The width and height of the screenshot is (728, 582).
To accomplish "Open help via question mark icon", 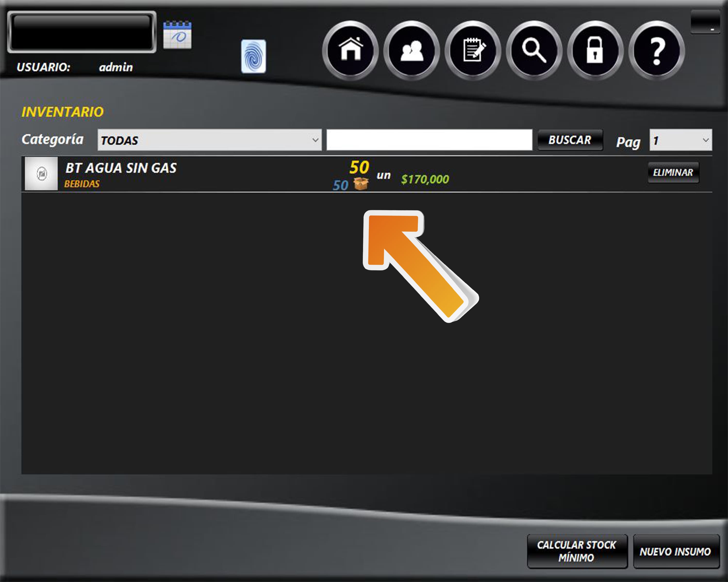I will (x=657, y=51).
